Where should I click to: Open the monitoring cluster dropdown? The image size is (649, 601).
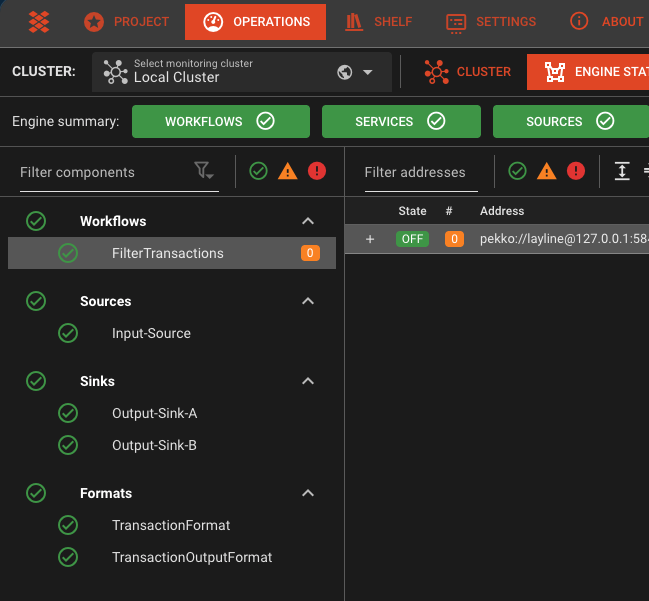point(368,72)
